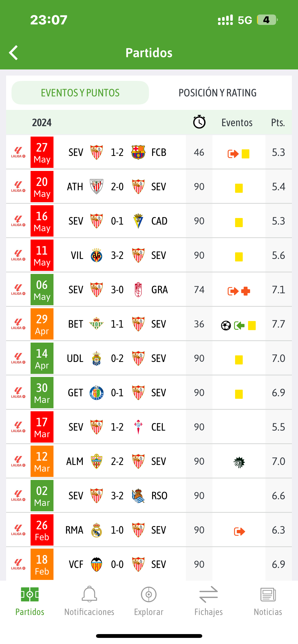Tap the Partidos pitch icon
298x644 pixels.
30,594
